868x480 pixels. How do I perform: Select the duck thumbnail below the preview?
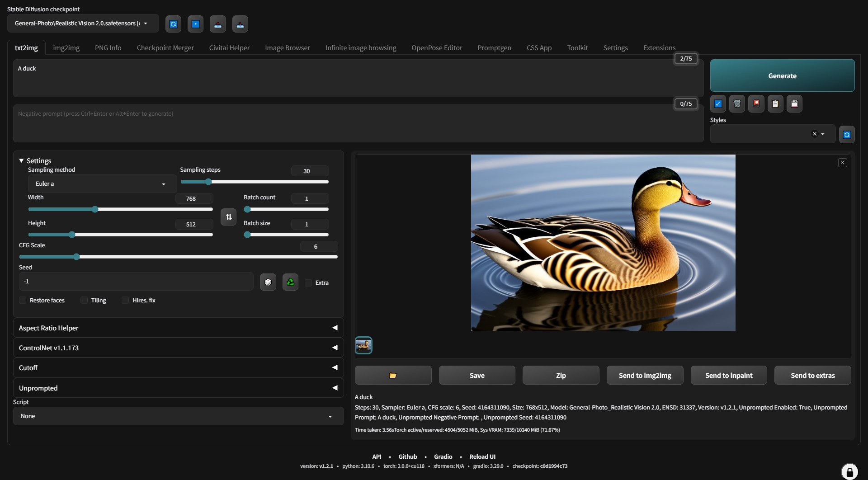click(x=363, y=346)
